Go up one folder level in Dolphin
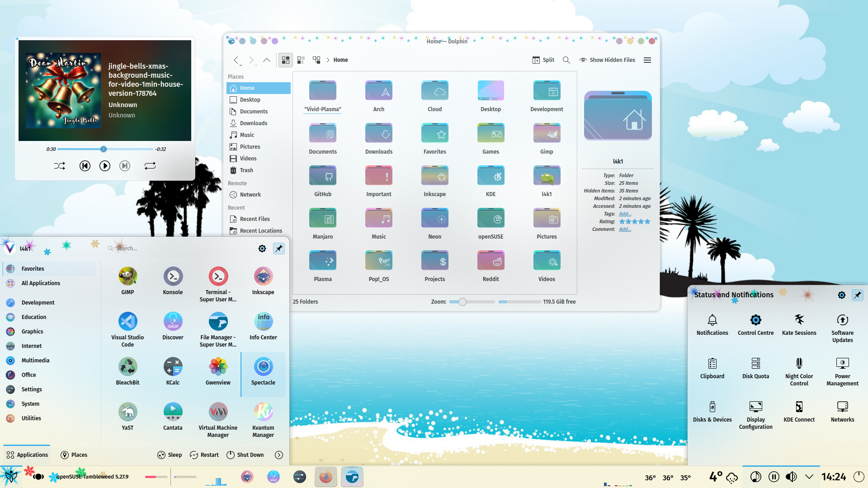This screenshot has height=488, width=868. point(267,60)
